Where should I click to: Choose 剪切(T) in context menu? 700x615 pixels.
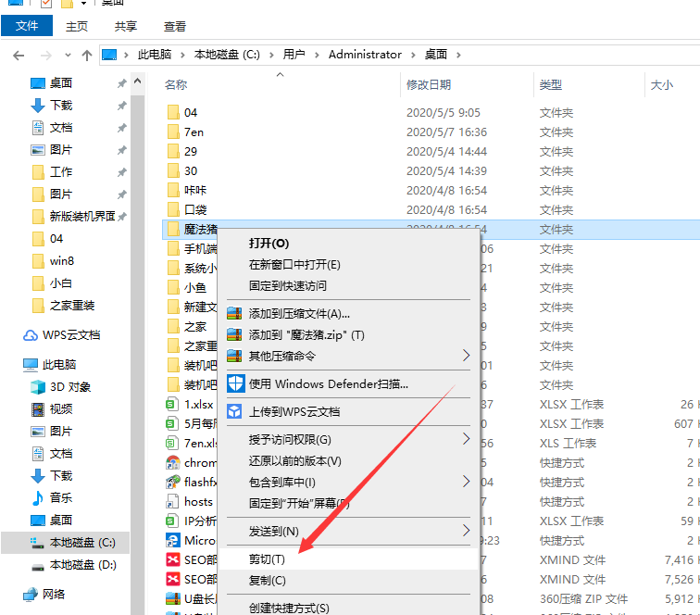[x=267, y=559]
